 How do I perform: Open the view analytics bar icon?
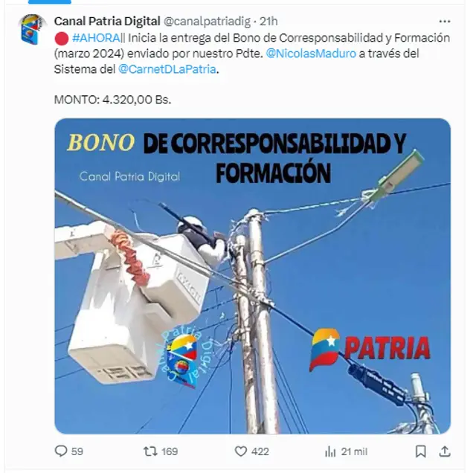(330, 451)
